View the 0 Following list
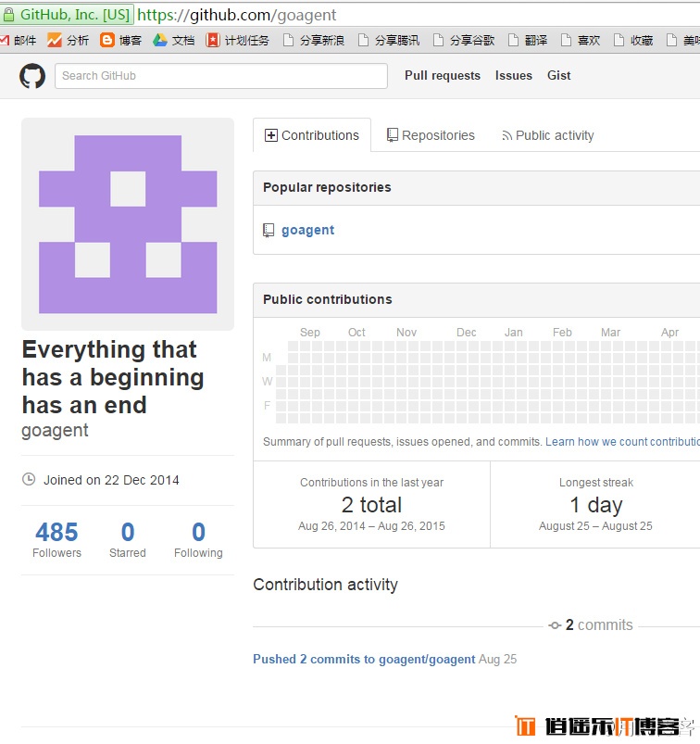 [x=198, y=539]
